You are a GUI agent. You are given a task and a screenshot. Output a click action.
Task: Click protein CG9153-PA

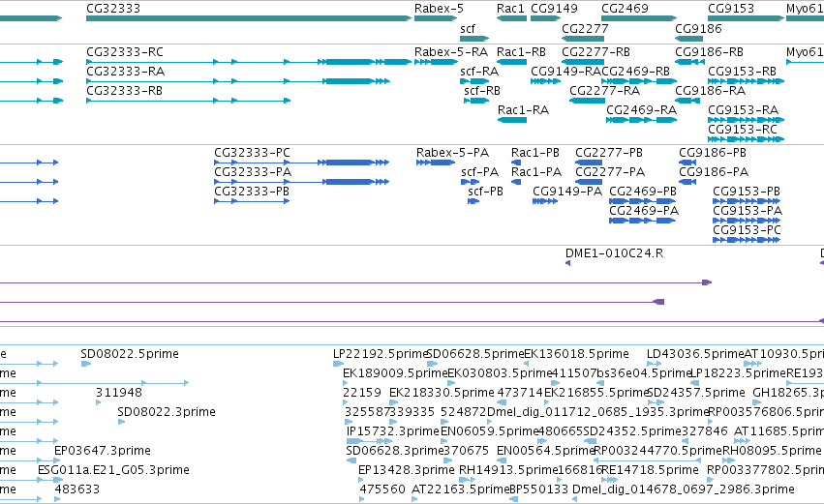(x=747, y=211)
